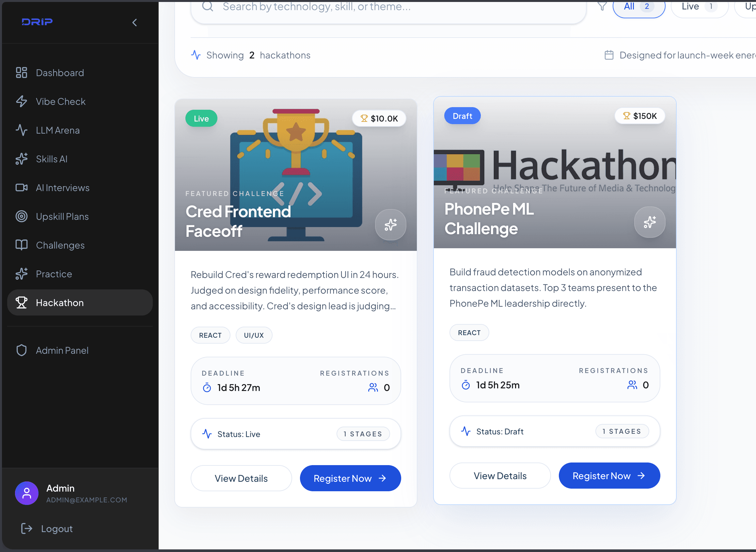Go to LLM Arena in the sidebar
756x552 pixels.
tap(80, 130)
